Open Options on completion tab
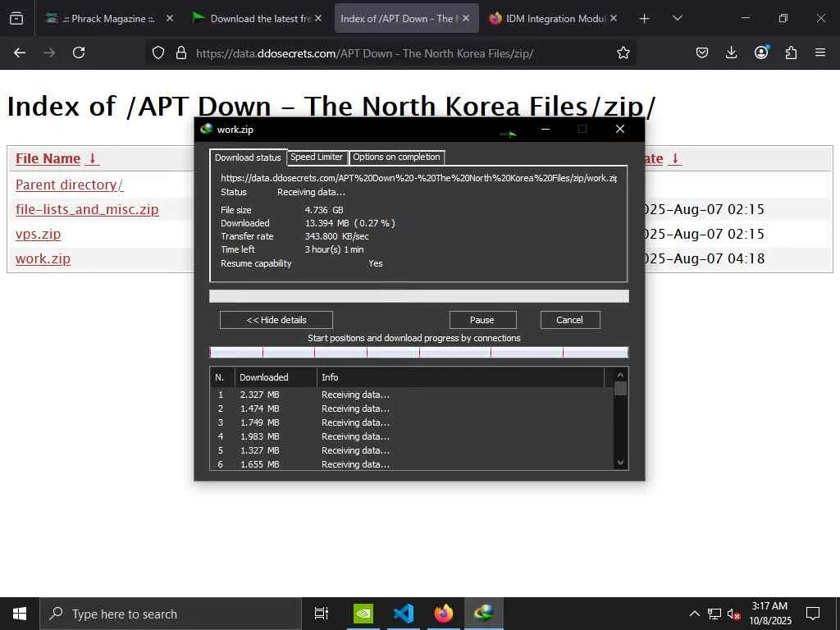 (396, 157)
